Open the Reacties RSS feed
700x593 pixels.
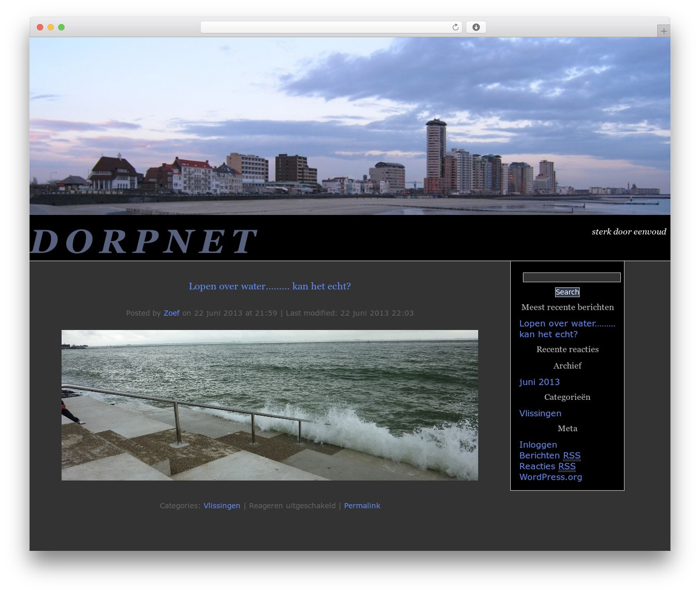(547, 466)
